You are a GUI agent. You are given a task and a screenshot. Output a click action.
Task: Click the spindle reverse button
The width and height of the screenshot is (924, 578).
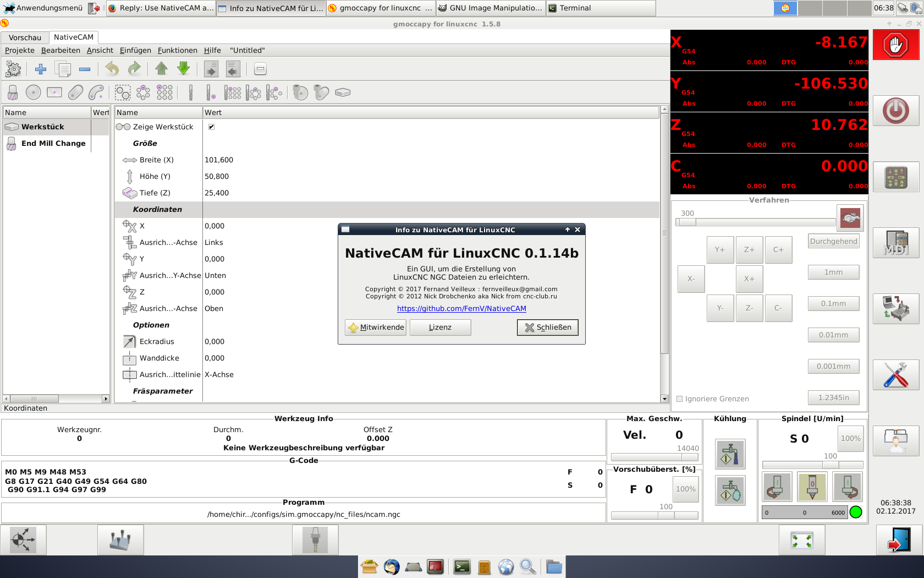point(777,487)
